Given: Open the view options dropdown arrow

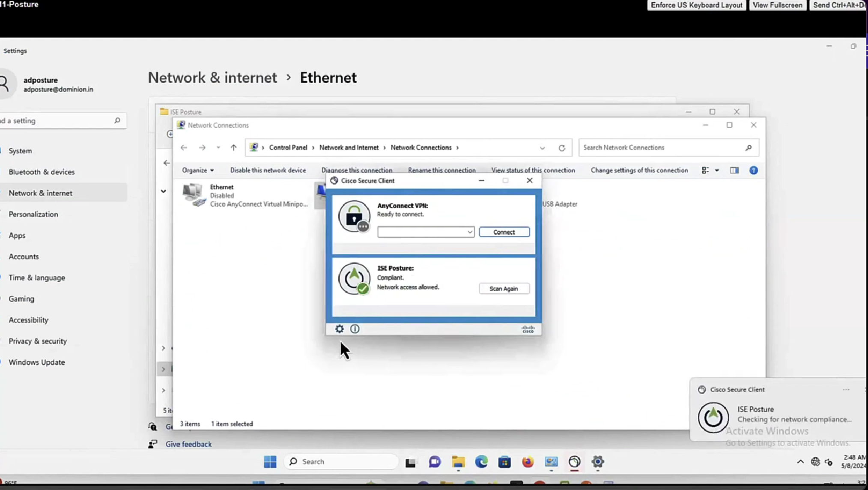Looking at the screenshot, I should point(717,170).
